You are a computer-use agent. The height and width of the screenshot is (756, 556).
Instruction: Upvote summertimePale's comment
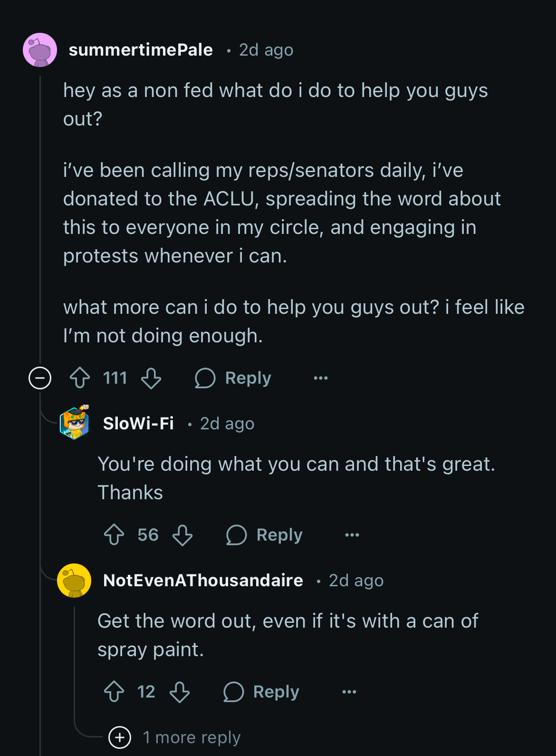pos(80,378)
